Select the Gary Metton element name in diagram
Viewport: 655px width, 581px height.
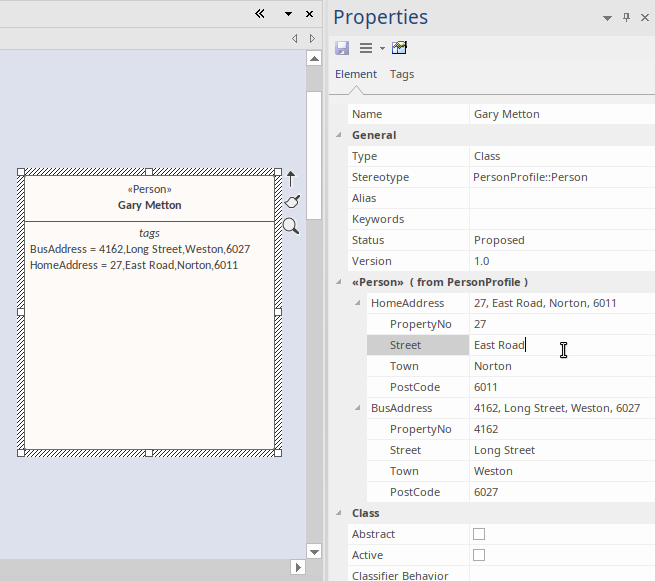(x=150, y=205)
